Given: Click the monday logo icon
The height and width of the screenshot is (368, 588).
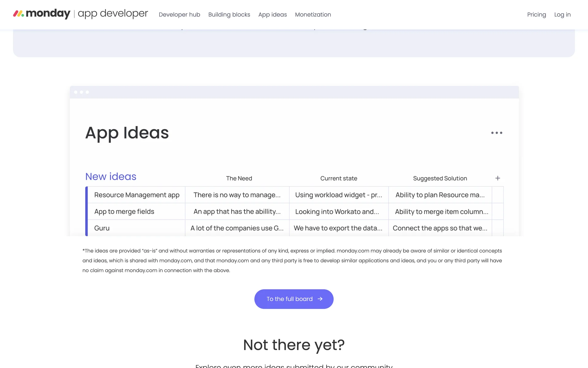Looking at the screenshot, I should [19, 13].
